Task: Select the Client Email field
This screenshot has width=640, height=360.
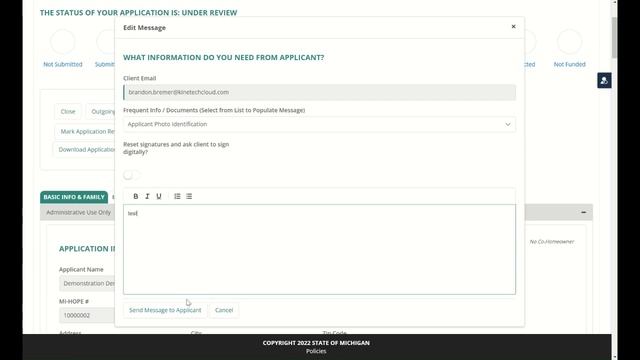Action: (x=319, y=92)
